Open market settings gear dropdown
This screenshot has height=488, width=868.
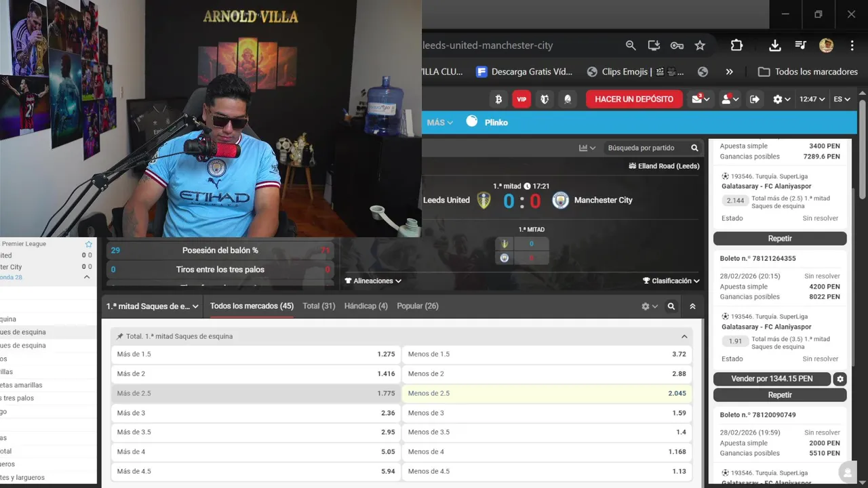click(650, 306)
